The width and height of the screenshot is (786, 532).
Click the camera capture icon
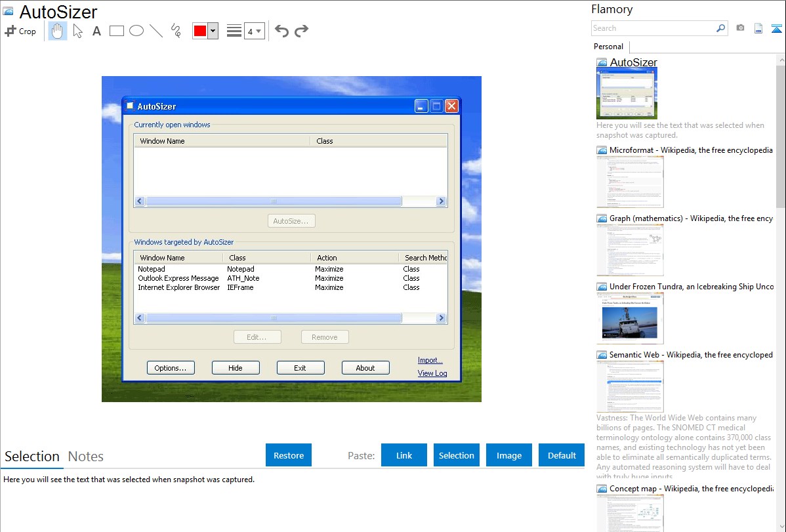[x=740, y=28]
